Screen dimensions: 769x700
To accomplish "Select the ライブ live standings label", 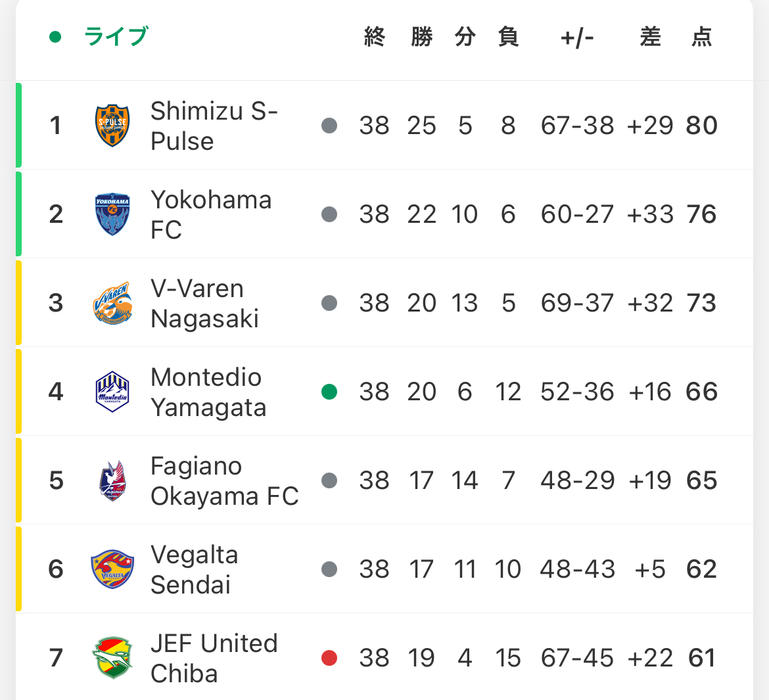I will [116, 36].
